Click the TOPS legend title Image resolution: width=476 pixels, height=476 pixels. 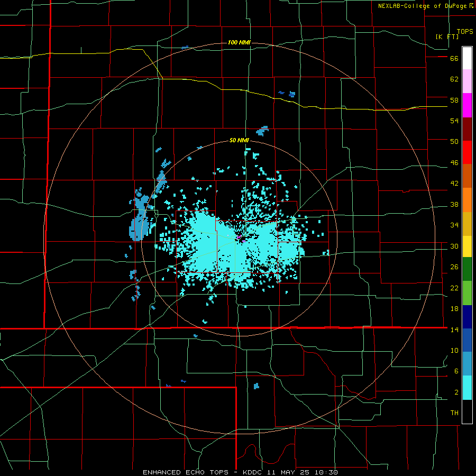465,31
